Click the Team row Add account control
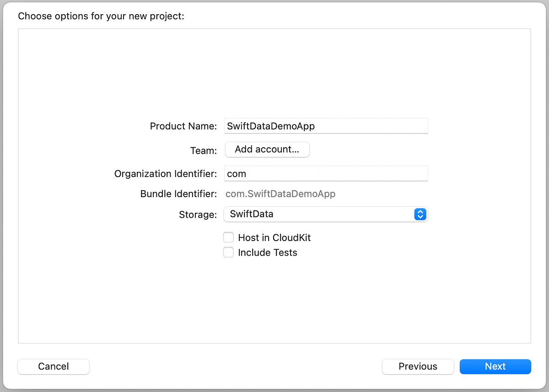Viewport: 549px width, 392px height. coord(267,149)
